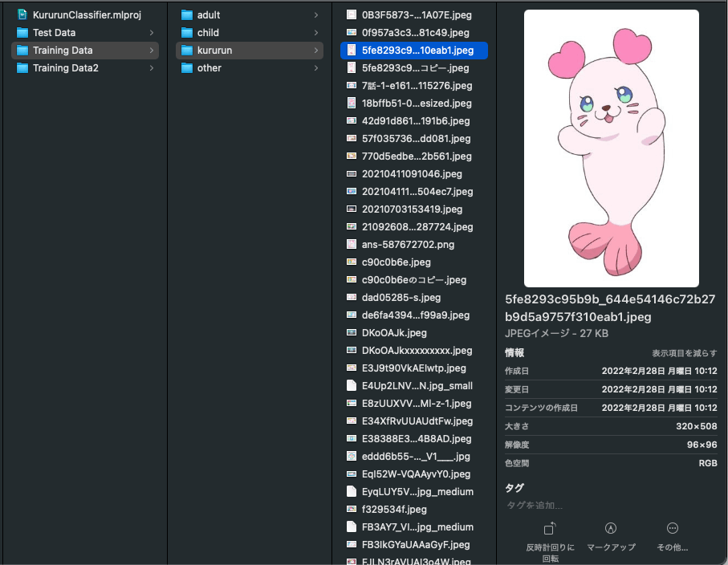Image resolution: width=728 pixels, height=565 pixels.
Task: Select file E34XfRvUUAUdtFw.jpeg
Action: pyautogui.click(x=414, y=421)
